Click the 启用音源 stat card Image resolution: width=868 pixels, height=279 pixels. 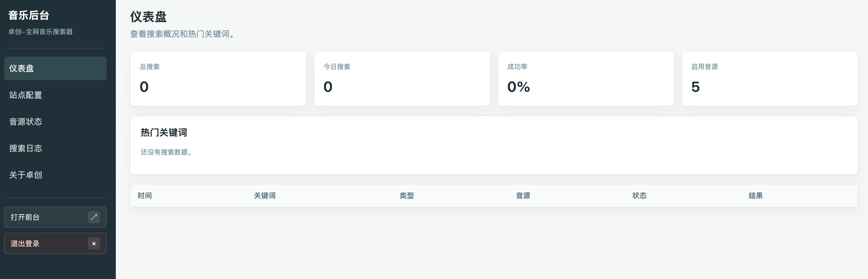tap(770, 78)
